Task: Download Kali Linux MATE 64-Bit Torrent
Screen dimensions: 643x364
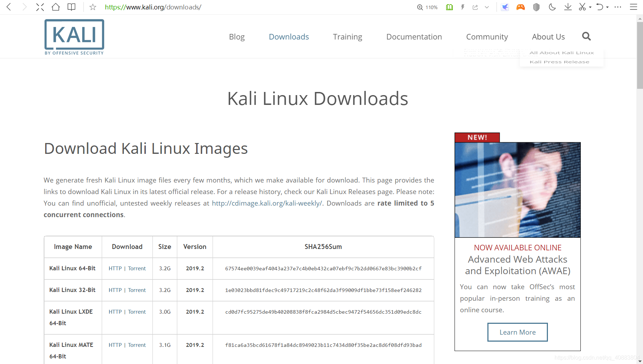Action: [x=137, y=345]
